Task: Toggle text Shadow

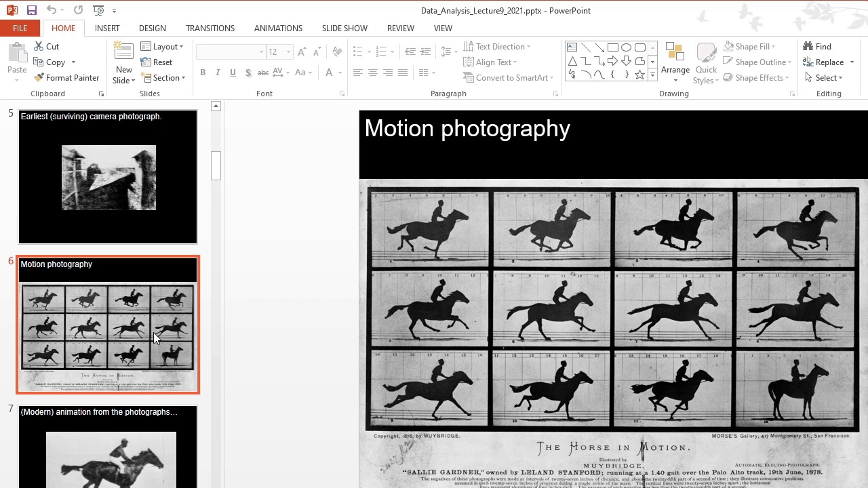Action: (248, 73)
